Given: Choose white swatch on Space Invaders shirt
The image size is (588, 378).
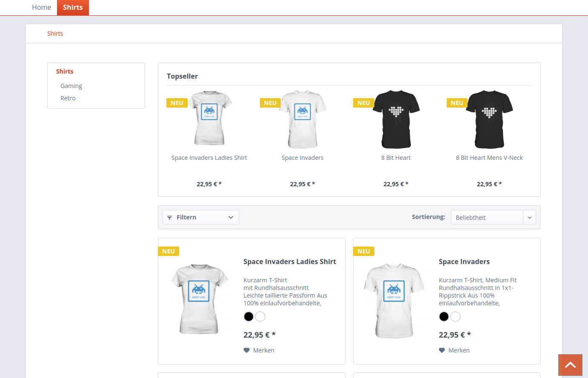Looking at the screenshot, I should [456, 316].
